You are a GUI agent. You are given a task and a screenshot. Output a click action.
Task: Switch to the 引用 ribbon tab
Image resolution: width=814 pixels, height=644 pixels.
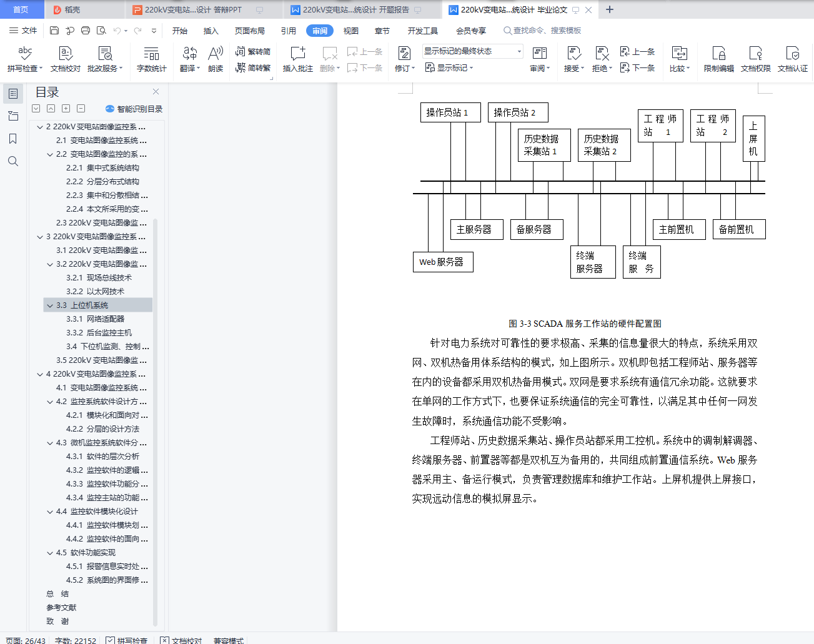pyautogui.click(x=289, y=31)
